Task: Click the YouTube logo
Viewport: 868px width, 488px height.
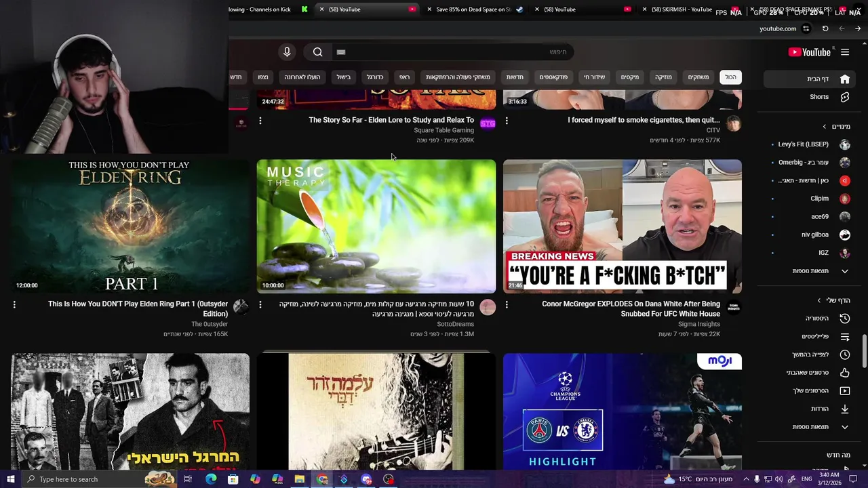Action: coord(810,52)
